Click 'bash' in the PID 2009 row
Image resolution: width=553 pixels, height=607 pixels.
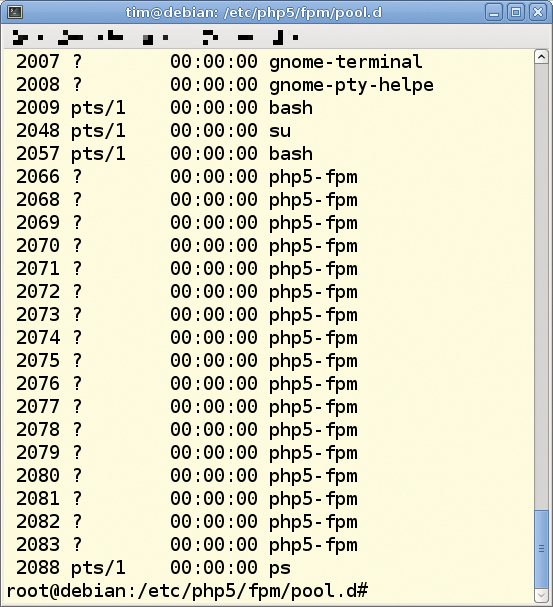coord(291,108)
